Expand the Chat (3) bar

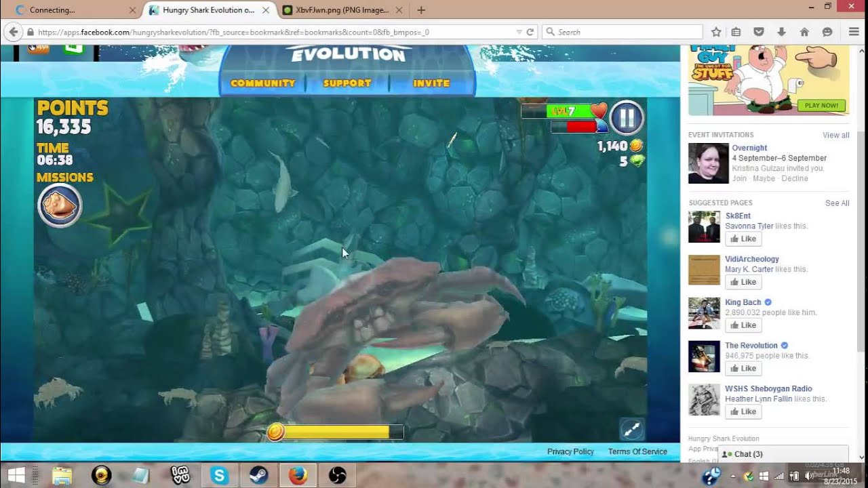784,454
